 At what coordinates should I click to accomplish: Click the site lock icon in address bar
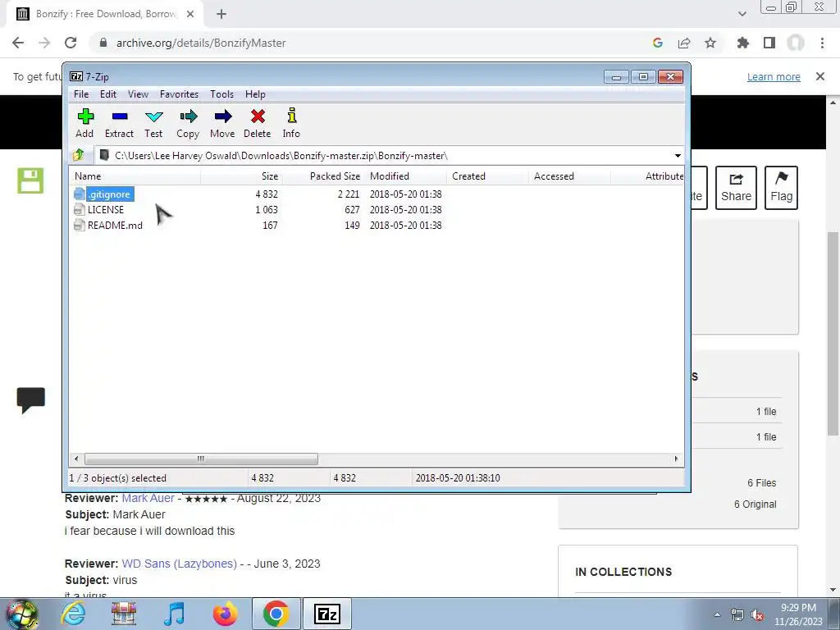(x=103, y=43)
